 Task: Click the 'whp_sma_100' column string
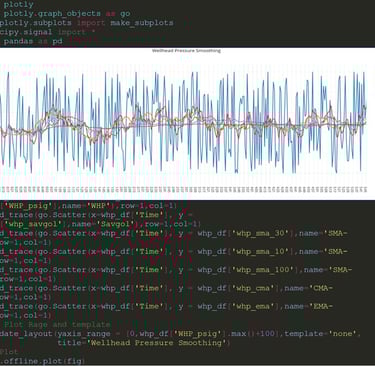point(264,270)
